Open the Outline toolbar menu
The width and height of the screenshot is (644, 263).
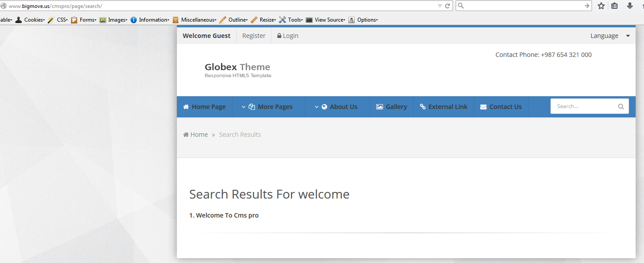tap(238, 20)
